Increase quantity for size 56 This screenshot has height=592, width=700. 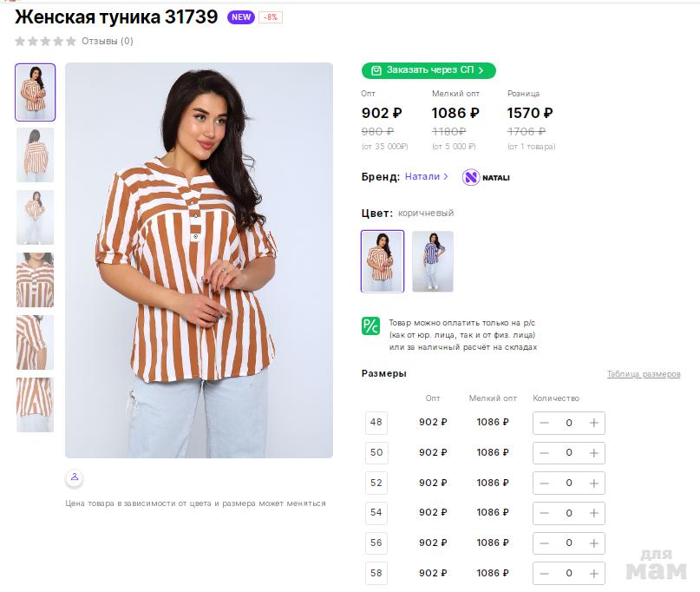[594, 543]
